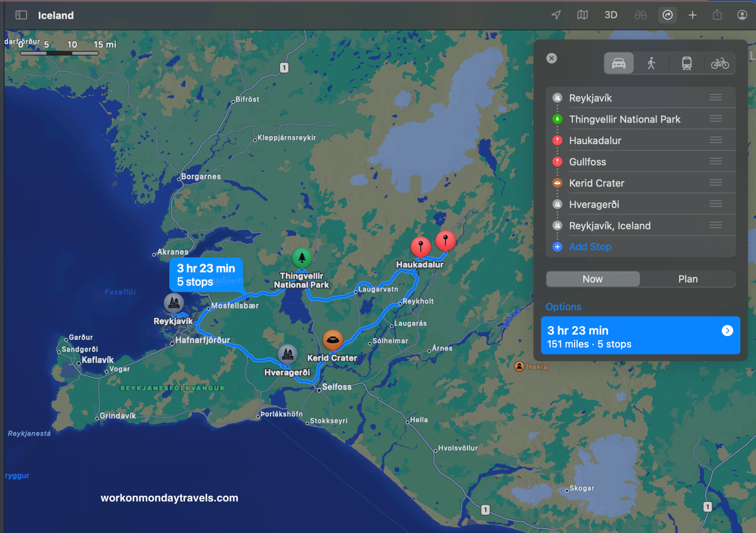The height and width of the screenshot is (533, 756).
Task: Select the Plan tab
Action: [688, 279]
